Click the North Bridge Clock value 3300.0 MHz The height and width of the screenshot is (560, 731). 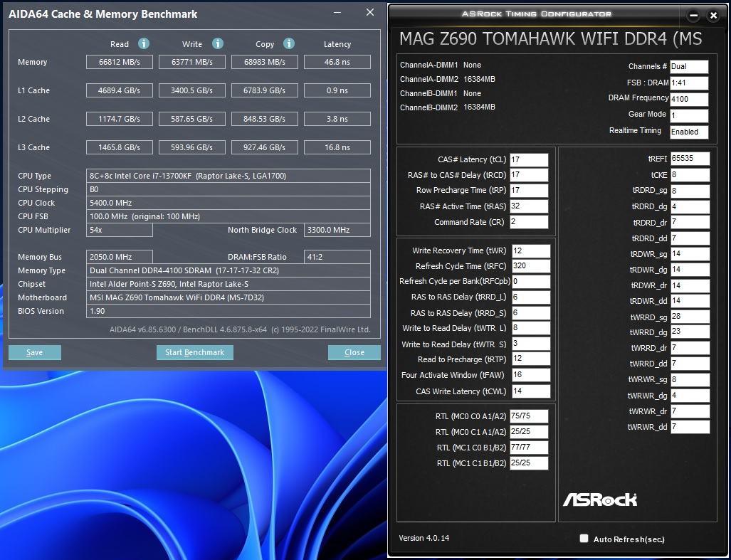pyautogui.click(x=337, y=230)
